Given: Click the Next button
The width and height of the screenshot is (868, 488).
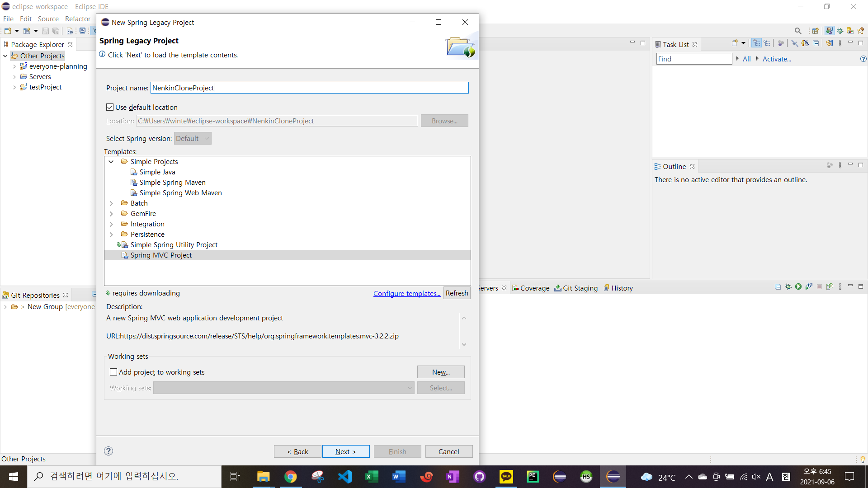Looking at the screenshot, I should coord(346,451).
